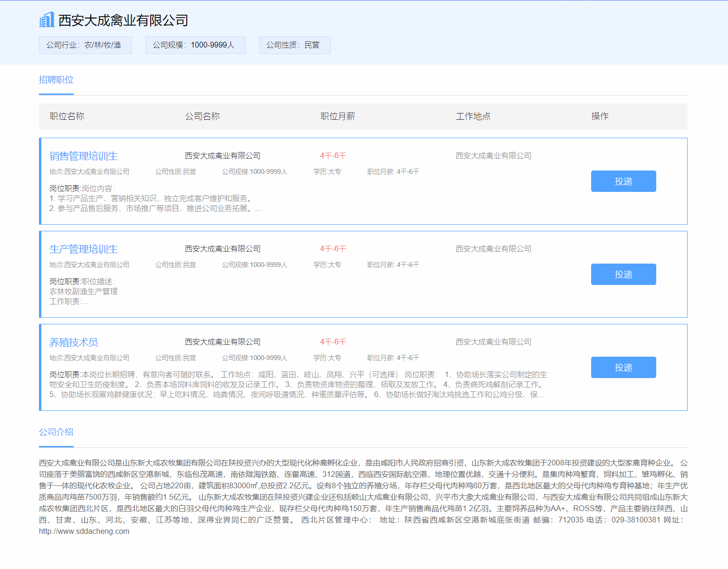Viewport: 728px width, 569px height.
Task: Click the 职位月薪 column header
Action: pyautogui.click(x=337, y=116)
